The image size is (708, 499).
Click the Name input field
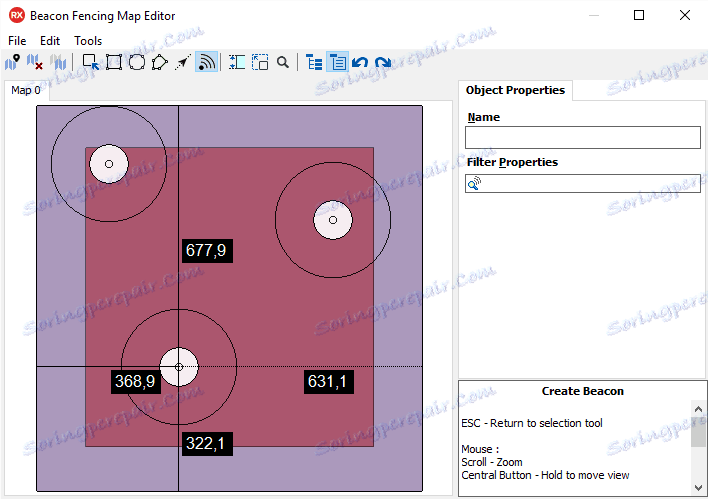[x=582, y=137]
